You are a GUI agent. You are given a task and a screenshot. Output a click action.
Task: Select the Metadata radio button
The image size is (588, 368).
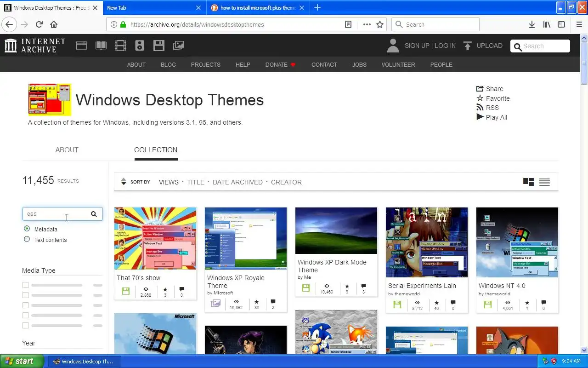(27, 229)
